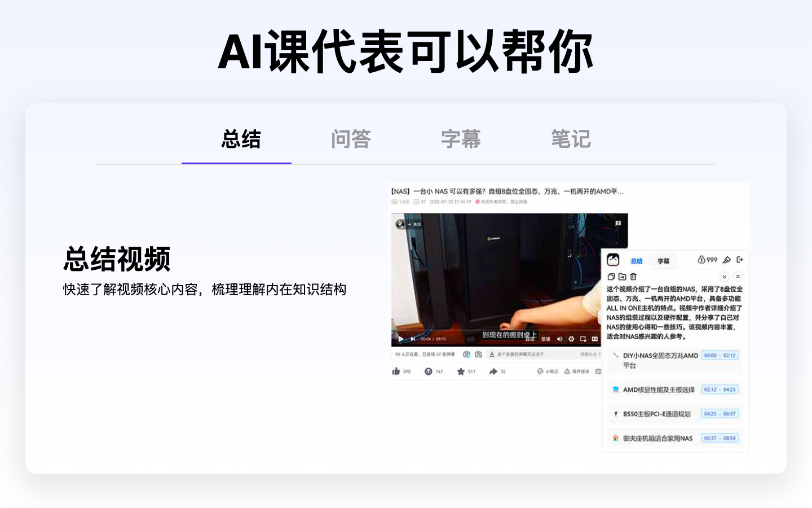The width and height of the screenshot is (812, 508).
Task: Delete the summary using the trash icon
Action: click(632, 277)
